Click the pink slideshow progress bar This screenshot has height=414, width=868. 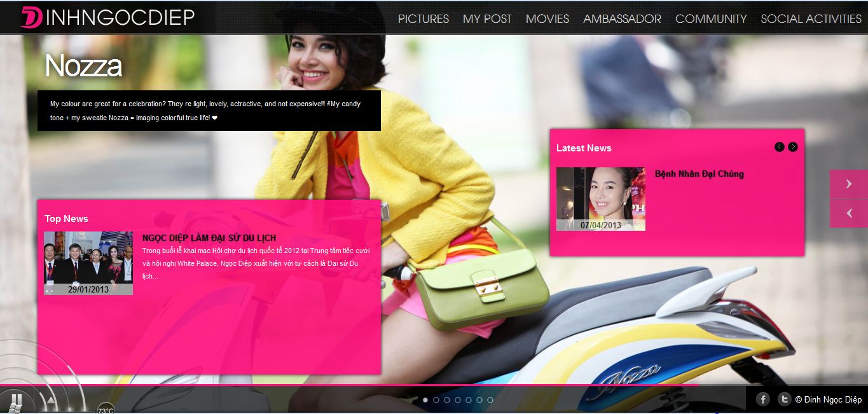[x=350, y=385]
